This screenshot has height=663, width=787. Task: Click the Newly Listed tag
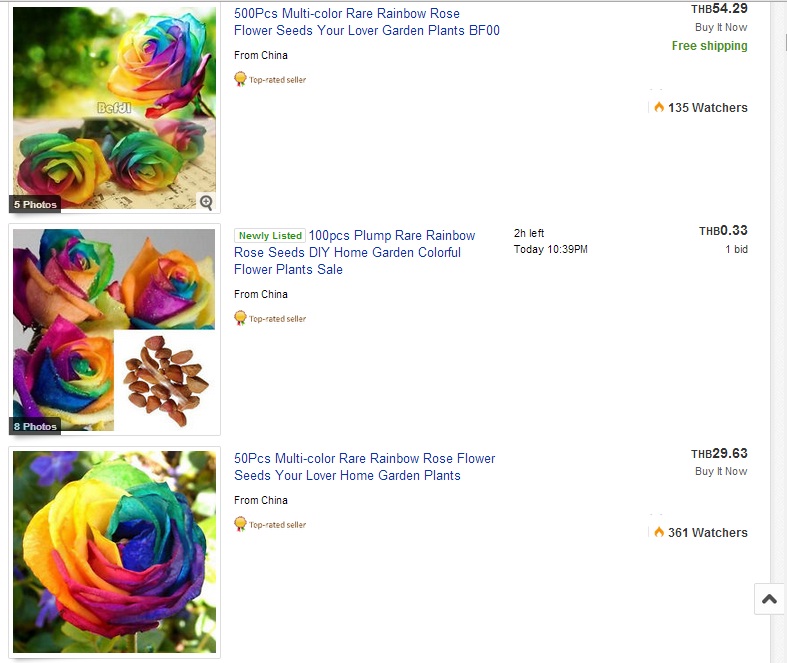(270, 235)
